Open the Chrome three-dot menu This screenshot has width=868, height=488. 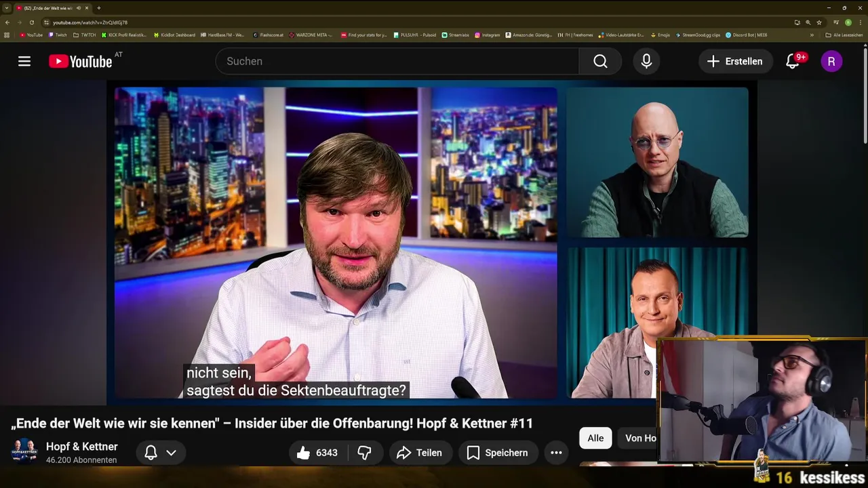point(860,22)
